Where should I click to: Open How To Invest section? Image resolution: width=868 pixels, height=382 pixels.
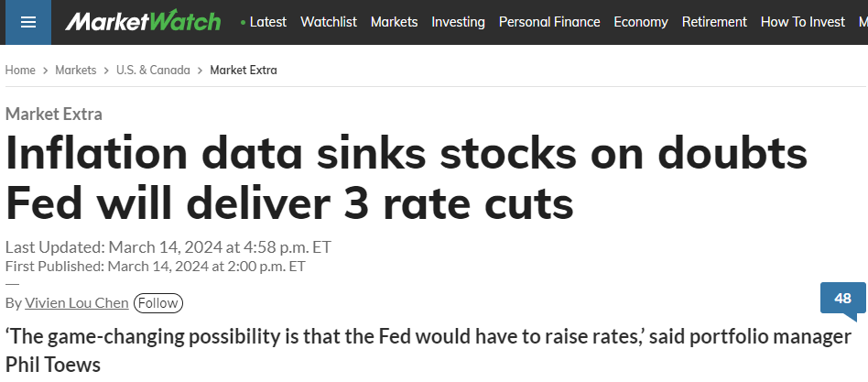point(803,22)
